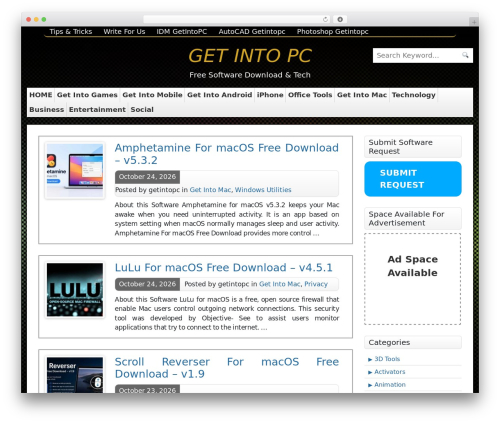Go to HOME menu item
Viewport: 500px width, 423px height.
41,95
